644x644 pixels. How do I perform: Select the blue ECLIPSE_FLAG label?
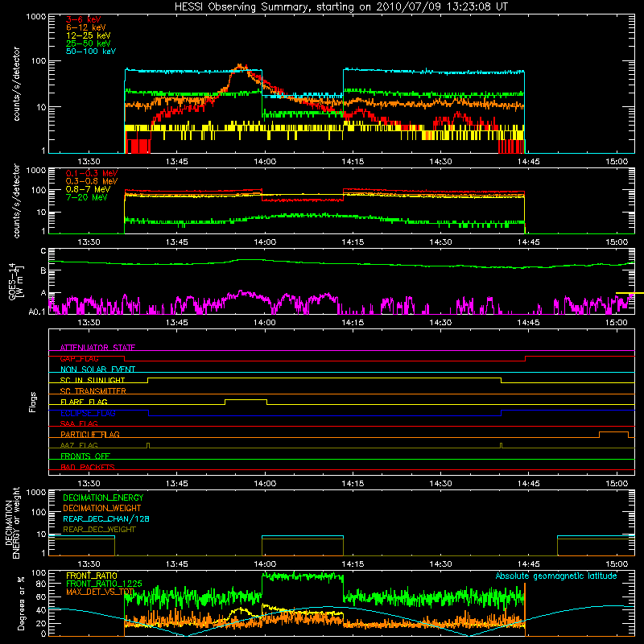coord(88,413)
